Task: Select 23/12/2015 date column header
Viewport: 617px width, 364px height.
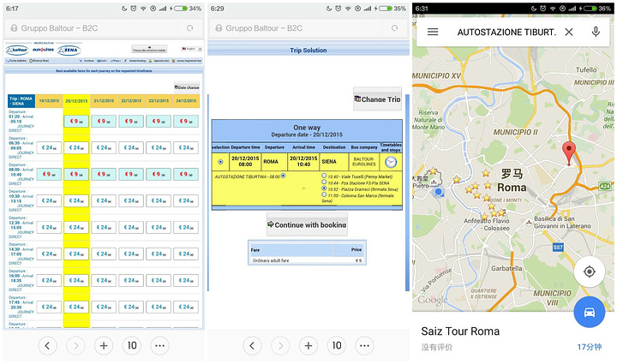Action: tap(159, 101)
